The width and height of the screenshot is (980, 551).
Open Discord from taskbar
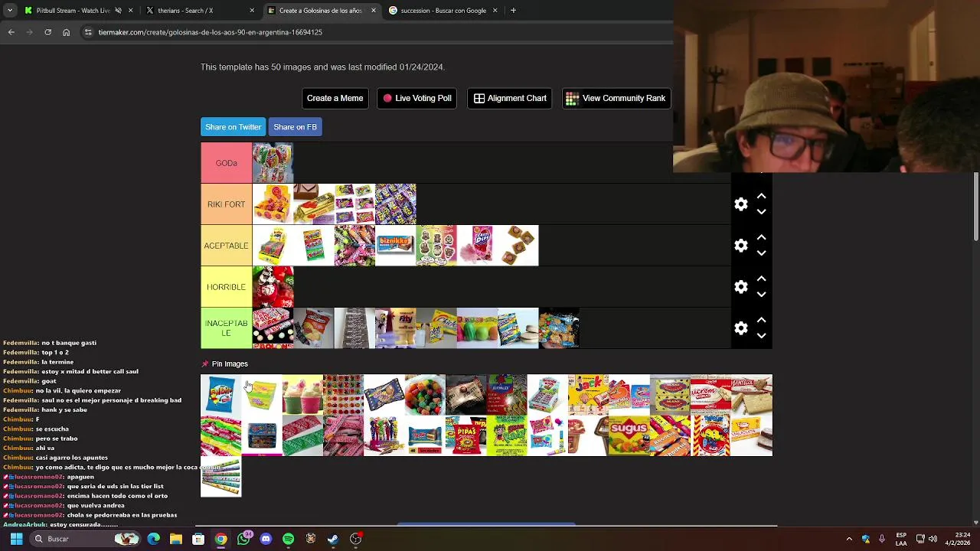tap(266, 539)
